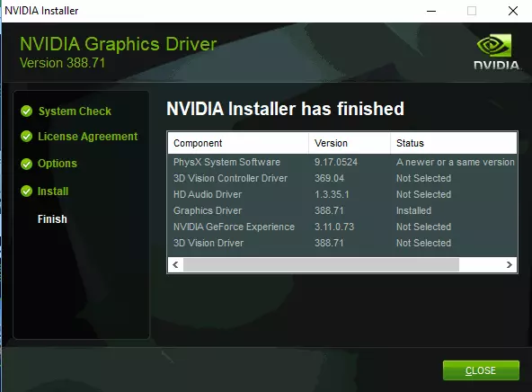Click the 'NVIDIA Installer has finished' heading
The width and height of the screenshot is (532, 392).
pyautogui.click(x=285, y=109)
